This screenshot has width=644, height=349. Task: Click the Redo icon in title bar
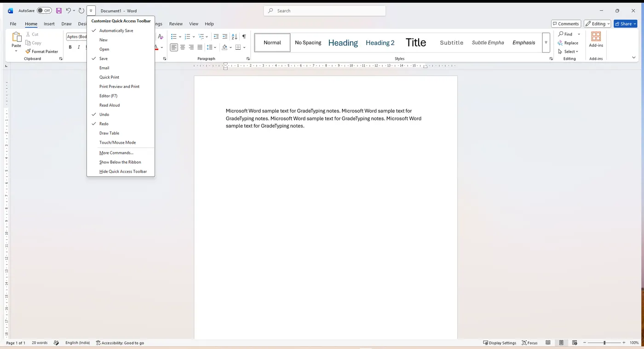pos(81,11)
